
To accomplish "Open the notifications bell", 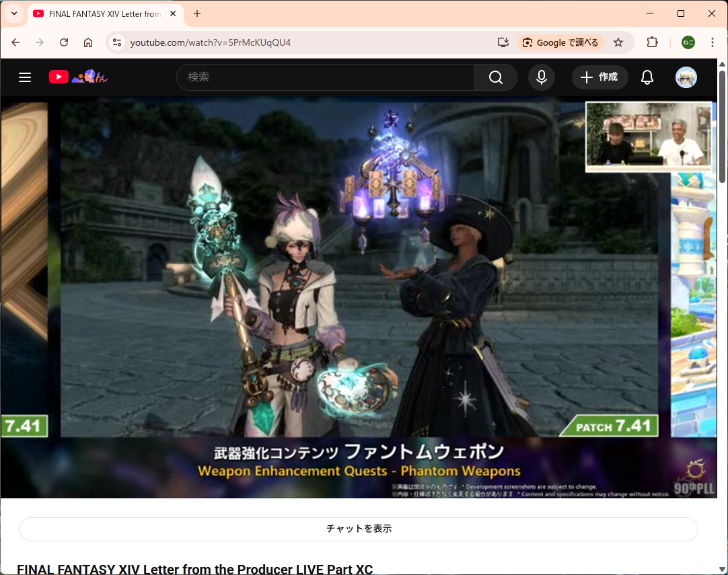I will [647, 77].
